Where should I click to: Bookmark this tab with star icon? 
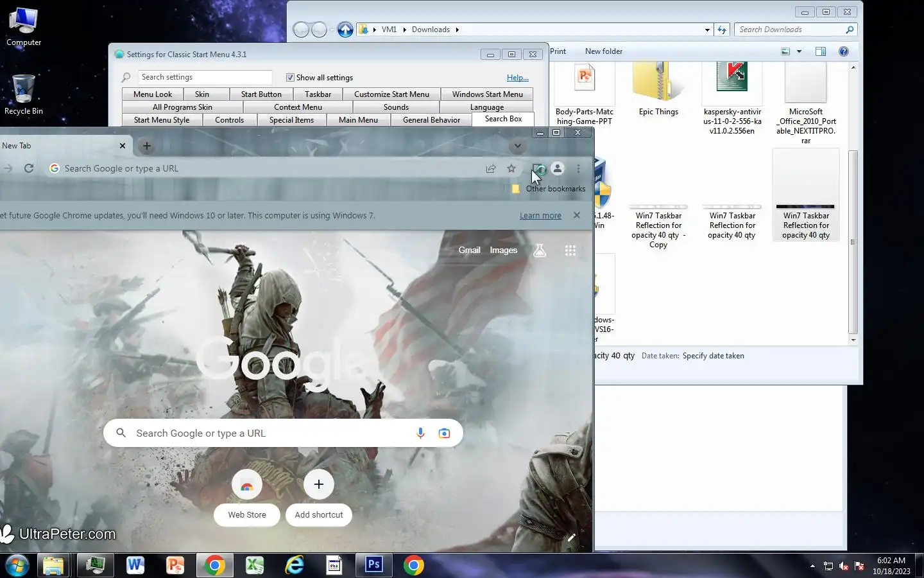tap(511, 168)
